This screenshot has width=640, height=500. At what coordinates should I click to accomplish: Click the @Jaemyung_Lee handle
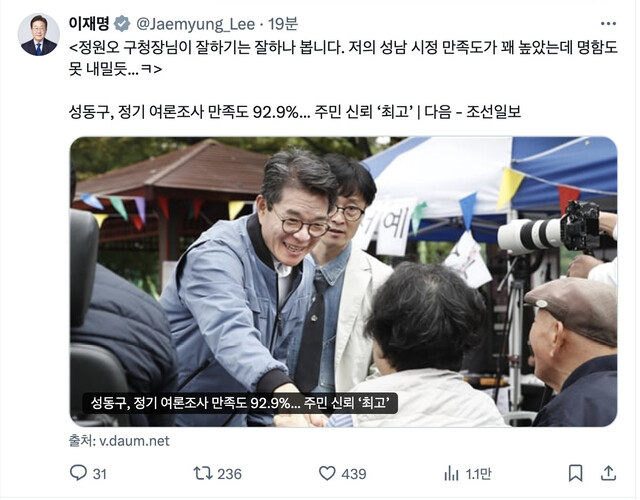point(195,24)
